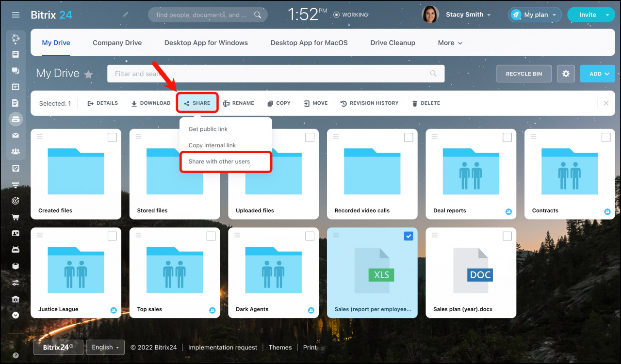Toggle the WORKING status indicator

[x=351, y=15]
